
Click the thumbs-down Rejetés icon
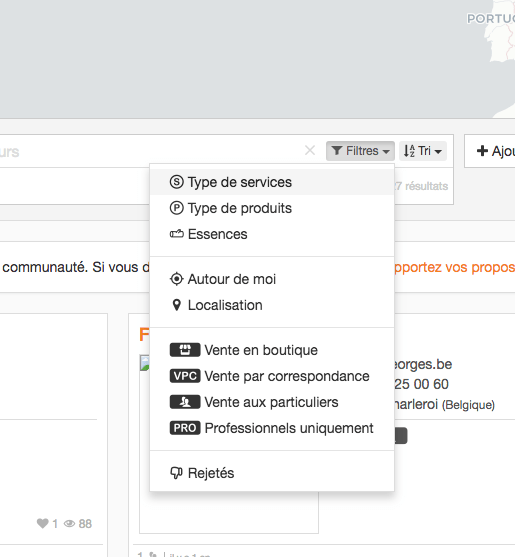pos(177,473)
